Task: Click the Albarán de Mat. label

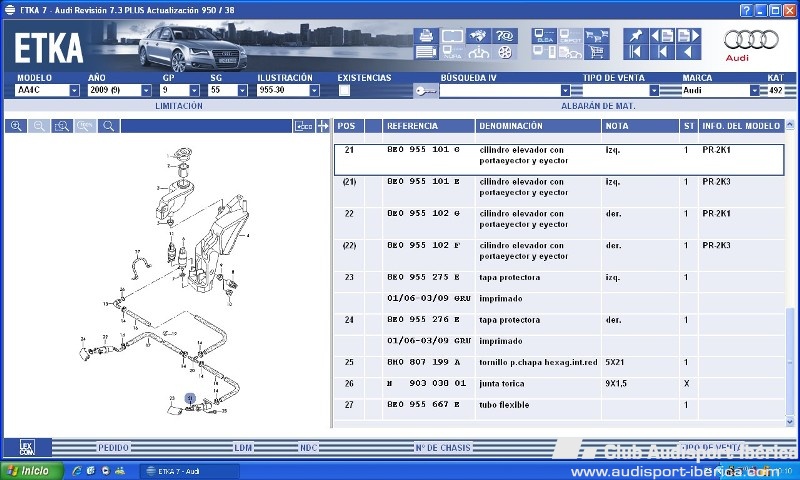Action: coord(598,106)
